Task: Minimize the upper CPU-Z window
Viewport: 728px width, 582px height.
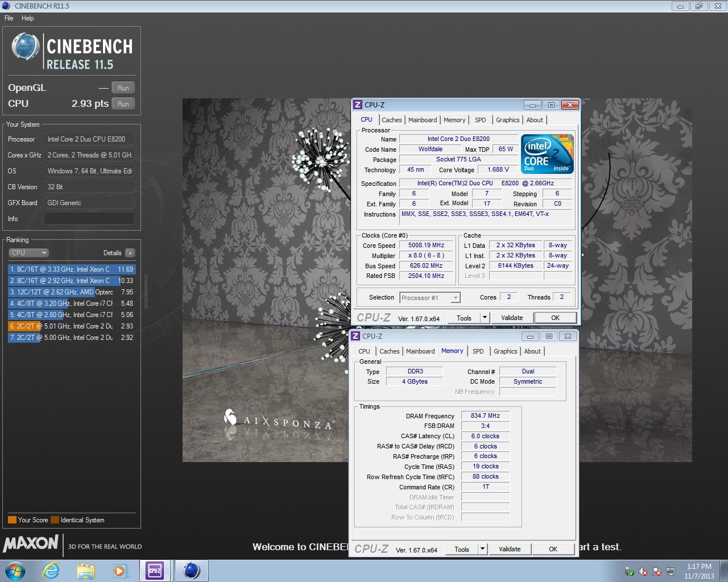Action: point(532,105)
